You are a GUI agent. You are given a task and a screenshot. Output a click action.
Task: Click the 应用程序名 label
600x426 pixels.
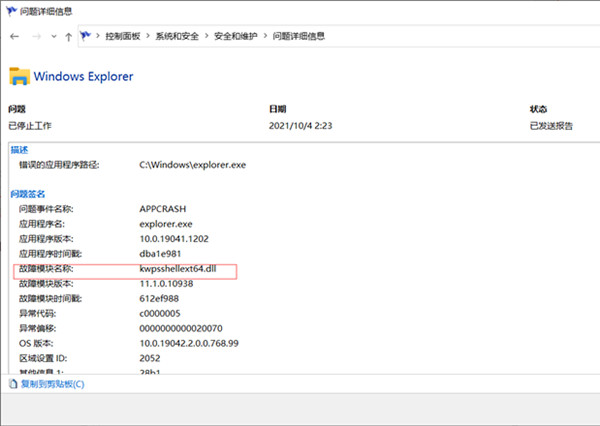tap(42, 224)
